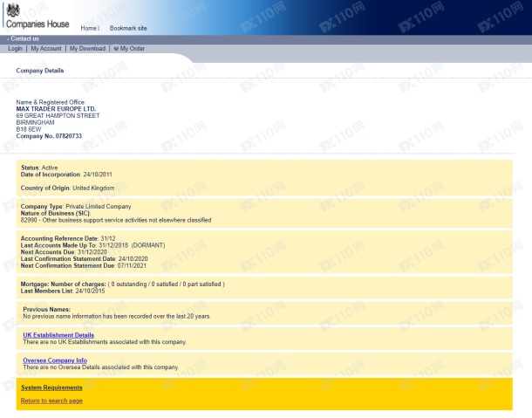Go to the Home page link
The height and width of the screenshot is (418, 532).
[89, 29]
